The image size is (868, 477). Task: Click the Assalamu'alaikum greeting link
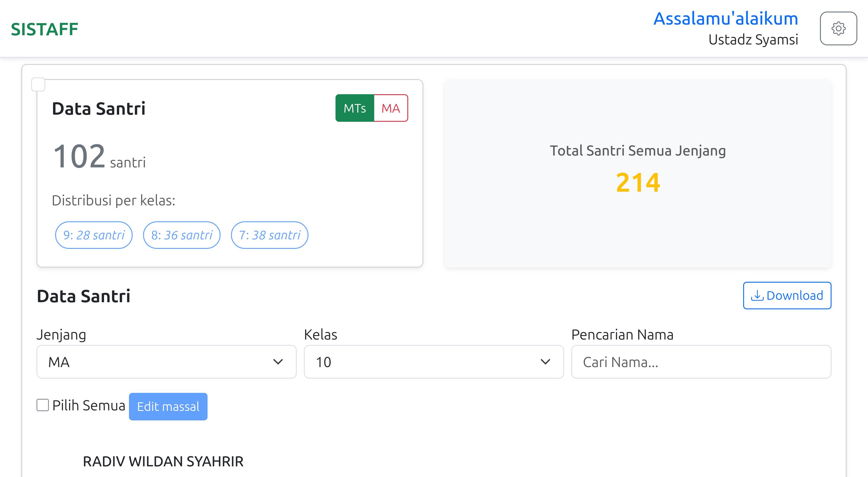725,19
